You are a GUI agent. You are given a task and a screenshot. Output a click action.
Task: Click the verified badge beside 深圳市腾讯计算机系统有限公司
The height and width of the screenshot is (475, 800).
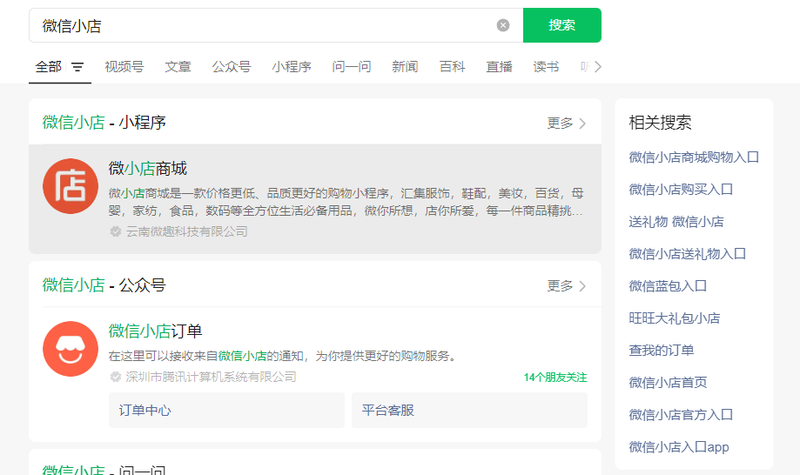click(x=116, y=377)
